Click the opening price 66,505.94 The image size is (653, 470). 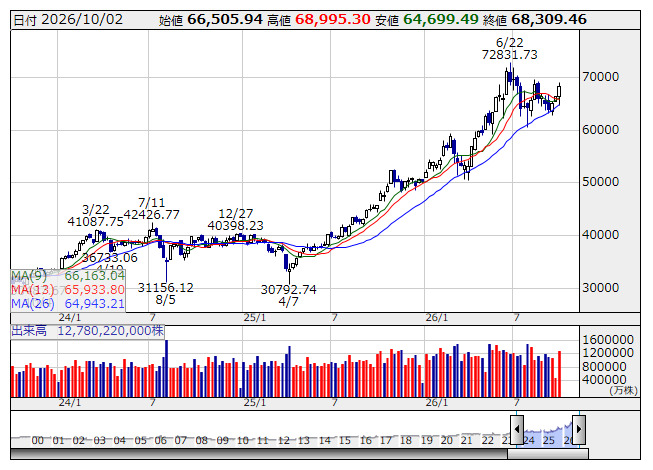pyautogui.click(x=225, y=20)
